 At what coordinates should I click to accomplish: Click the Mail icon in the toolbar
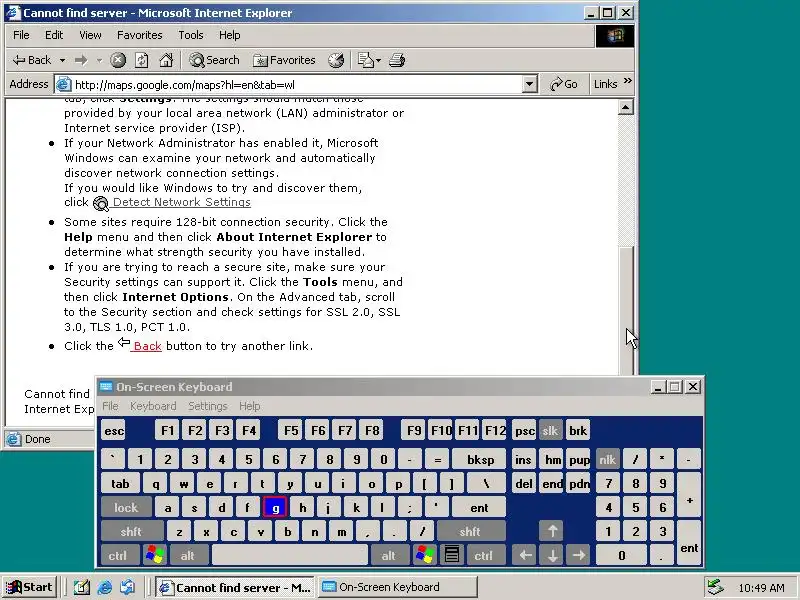click(x=366, y=60)
